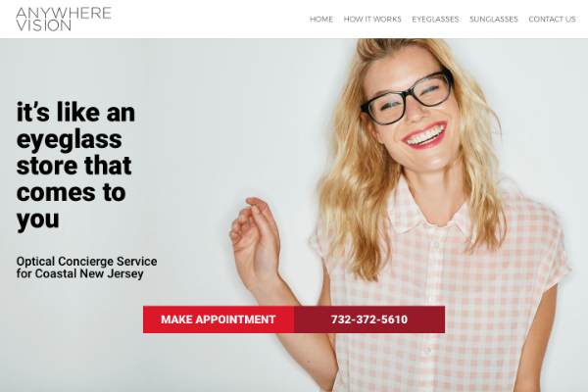Screen dimensions: 588x392
Task: Open the Eyeglasses menu item
Action: [435, 20]
